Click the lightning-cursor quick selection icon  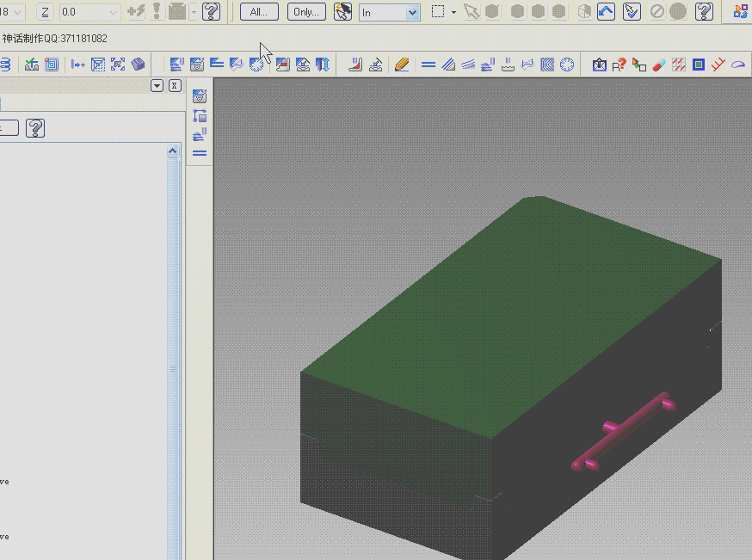[342, 12]
